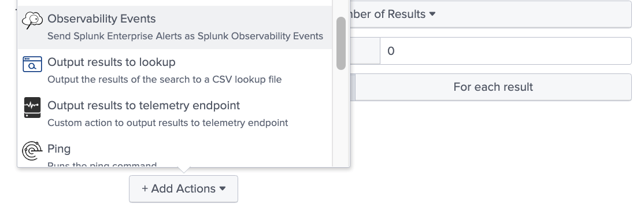Choose Output results to lookup
Screen dimensions: 644x222
click(x=175, y=71)
